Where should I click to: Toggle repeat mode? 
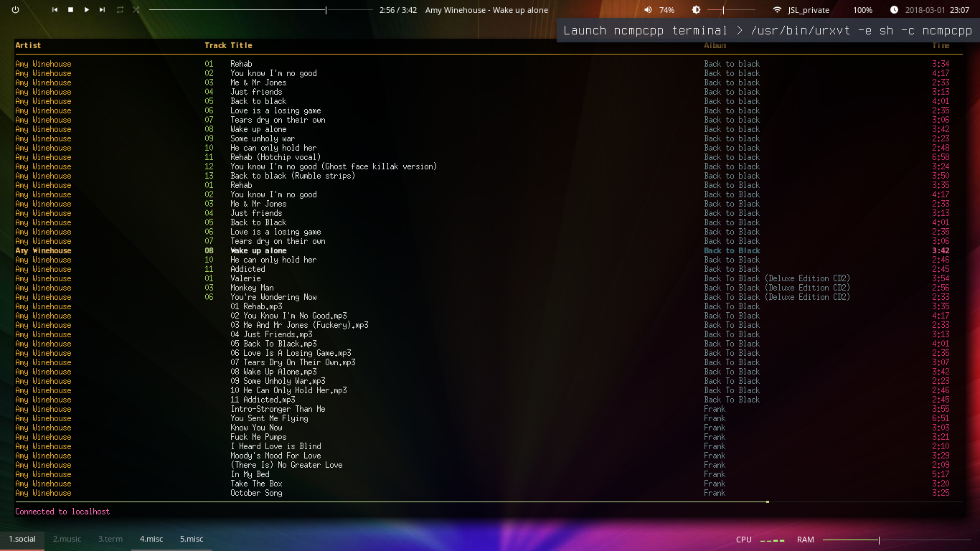[120, 10]
